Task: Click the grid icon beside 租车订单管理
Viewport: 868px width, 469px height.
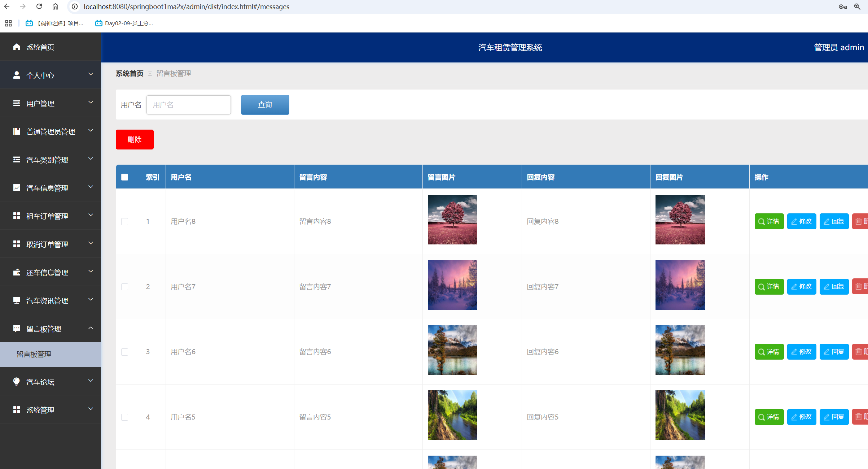Action: 17,216
